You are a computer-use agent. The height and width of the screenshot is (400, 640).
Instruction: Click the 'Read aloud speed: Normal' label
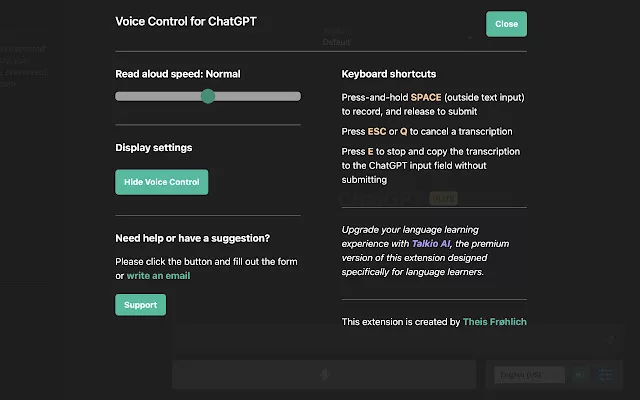[x=178, y=74]
